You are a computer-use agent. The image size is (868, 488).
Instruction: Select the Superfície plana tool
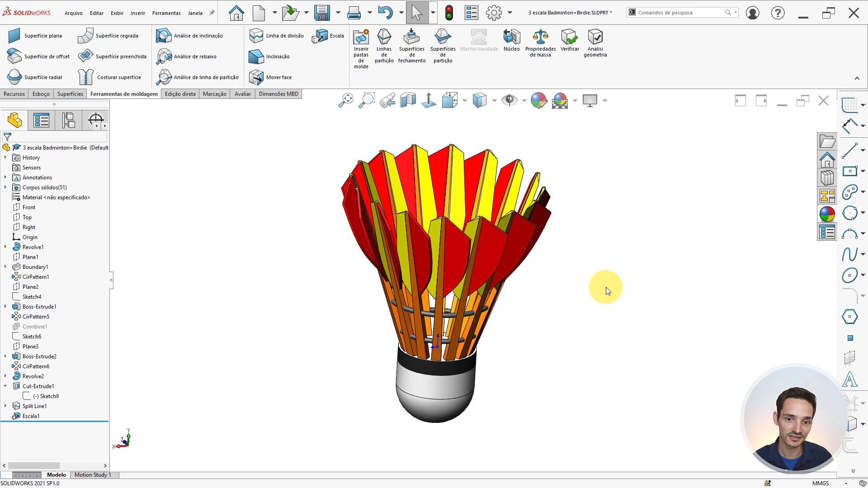pyautogui.click(x=35, y=36)
